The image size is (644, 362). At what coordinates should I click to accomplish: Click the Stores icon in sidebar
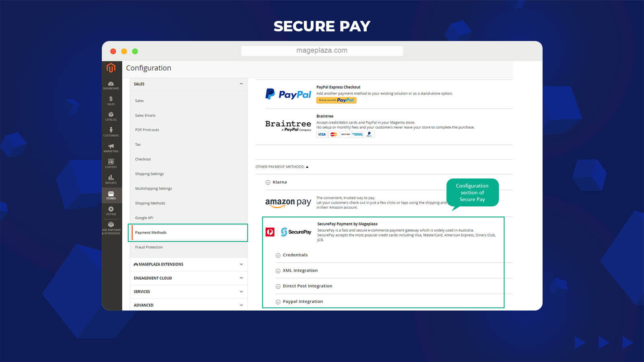[x=111, y=195]
